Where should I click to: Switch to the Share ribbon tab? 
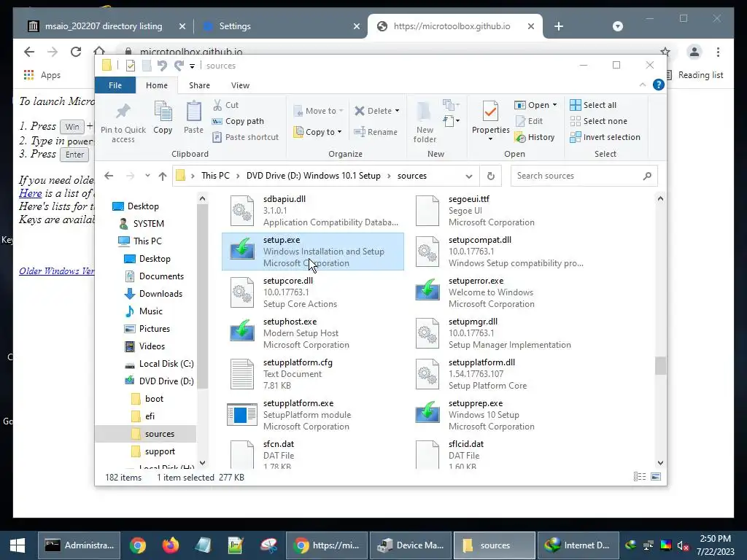coord(199,85)
